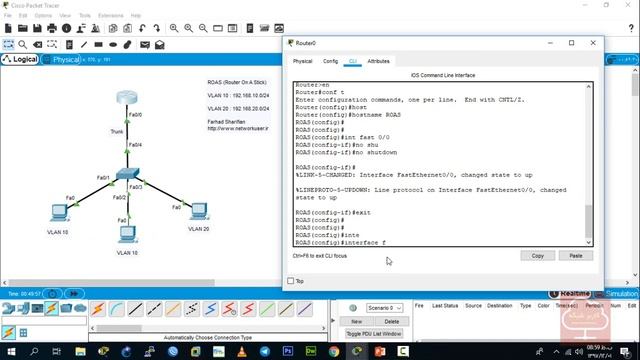Select the Connections lightning category
The width and height of the screenshot is (640, 360).
(51, 308)
